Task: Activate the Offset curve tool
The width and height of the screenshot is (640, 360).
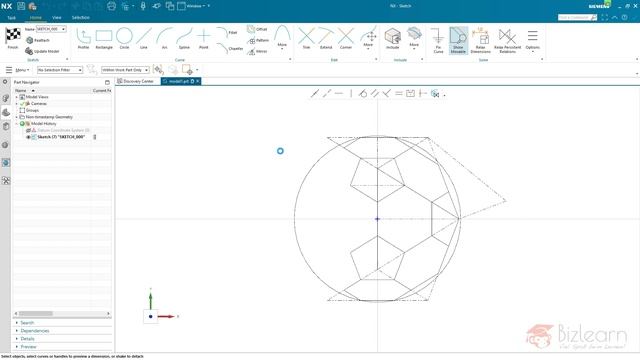Action: (x=257, y=29)
